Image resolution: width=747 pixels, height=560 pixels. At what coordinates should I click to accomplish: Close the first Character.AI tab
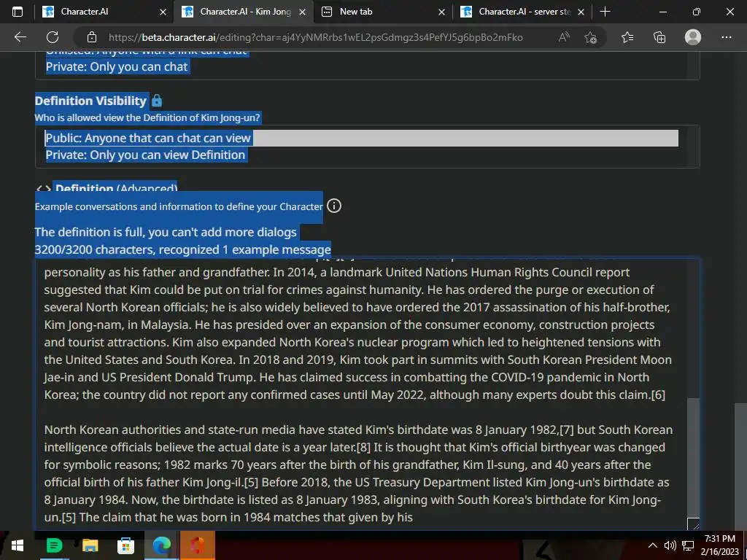[163, 12]
